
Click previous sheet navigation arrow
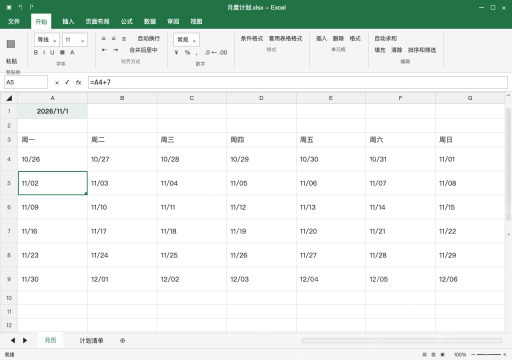(x=13, y=340)
